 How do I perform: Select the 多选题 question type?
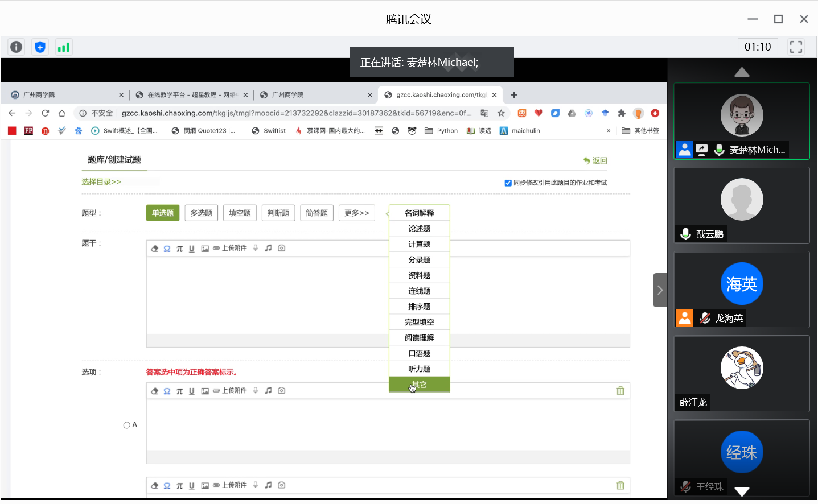tap(201, 213)
